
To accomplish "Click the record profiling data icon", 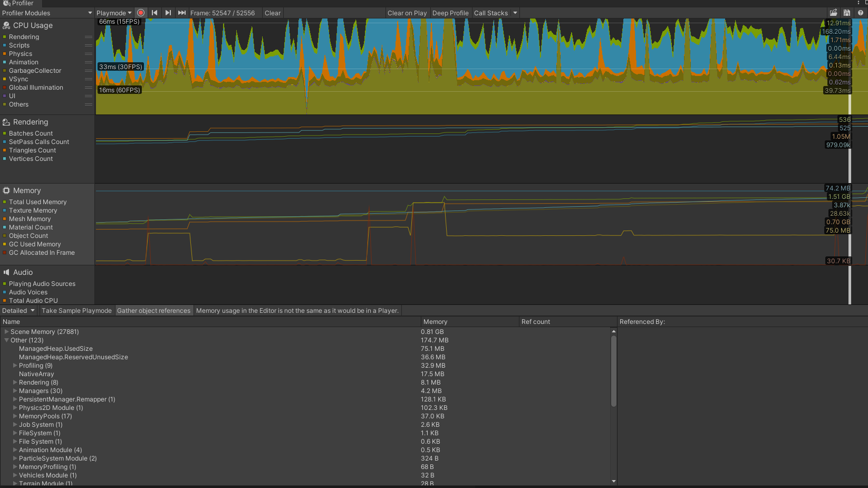I will pos(140,12).
